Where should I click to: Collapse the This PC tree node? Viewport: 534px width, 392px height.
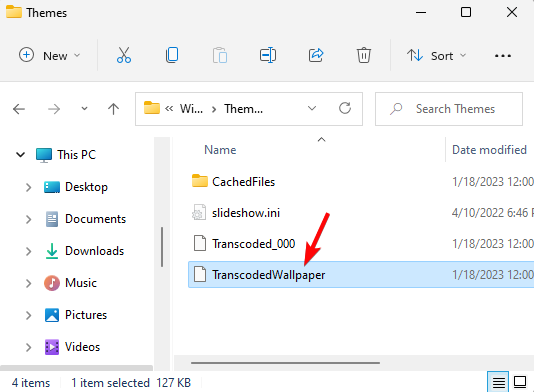coord(20,155)
